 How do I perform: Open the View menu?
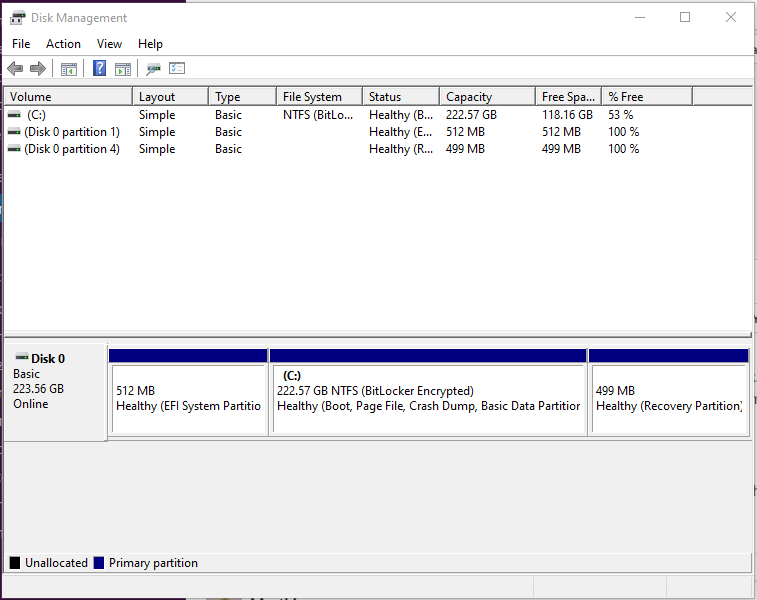click(x=109, y=44)
